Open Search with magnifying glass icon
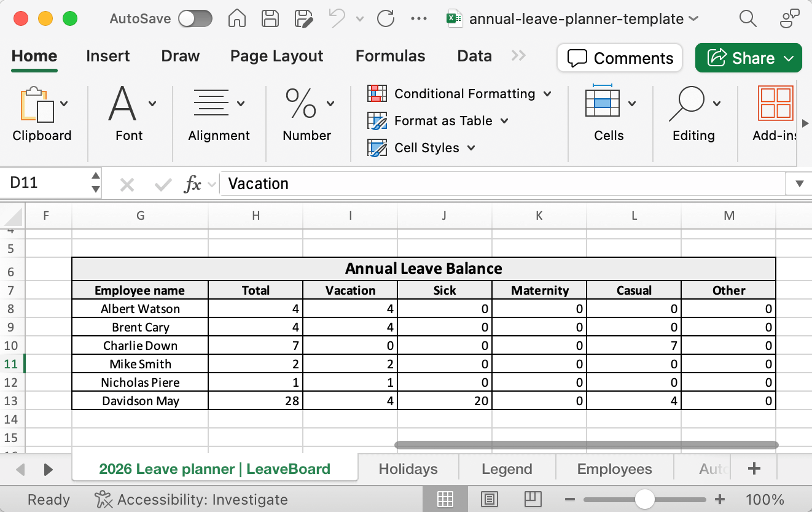 [x=748, y=18]
